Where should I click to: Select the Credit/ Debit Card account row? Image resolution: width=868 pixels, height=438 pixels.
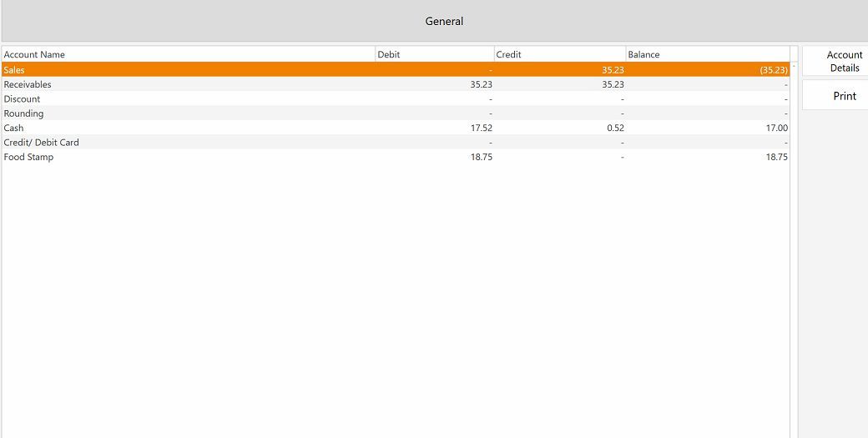[x=396, y=142]
